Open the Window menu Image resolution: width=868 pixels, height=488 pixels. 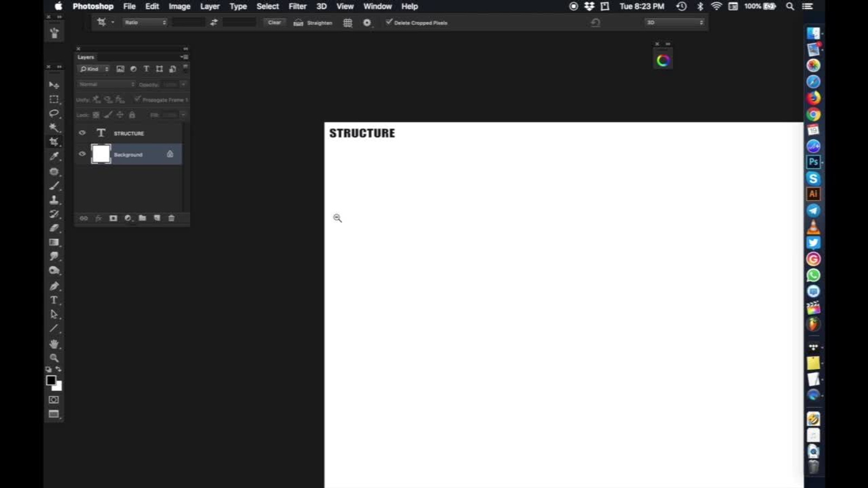click(x=378, y=7)
